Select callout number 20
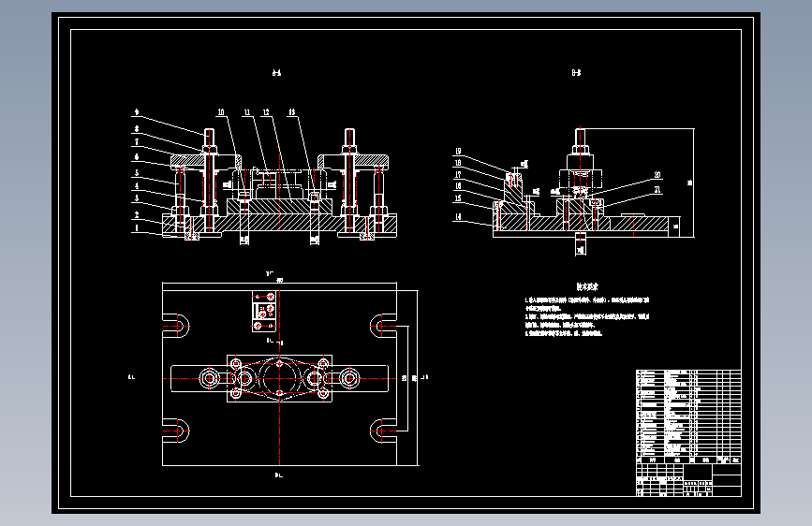Viewport: 812px width, 526px height. coord(657,175)
